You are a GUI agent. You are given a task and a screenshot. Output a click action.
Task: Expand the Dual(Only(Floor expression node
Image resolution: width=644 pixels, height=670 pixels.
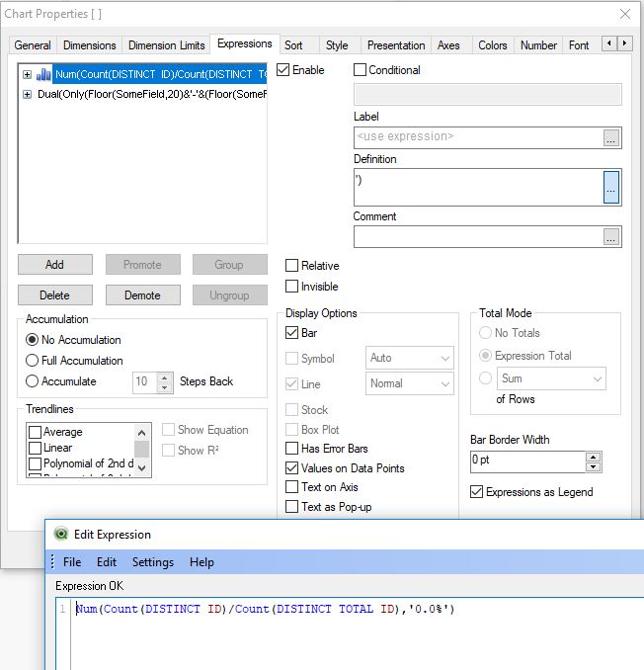(27, 94)
